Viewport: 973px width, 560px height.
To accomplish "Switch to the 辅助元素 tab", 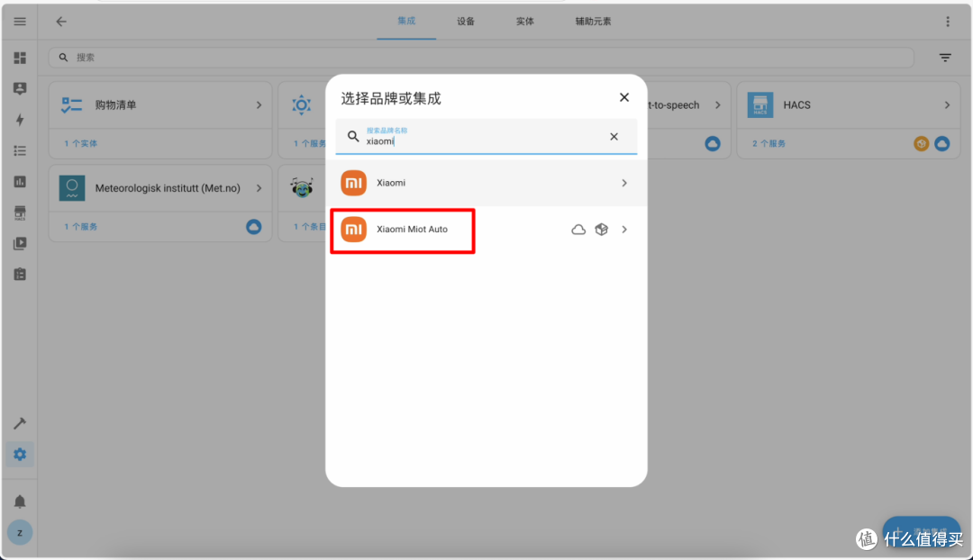I will coord(593,21).
